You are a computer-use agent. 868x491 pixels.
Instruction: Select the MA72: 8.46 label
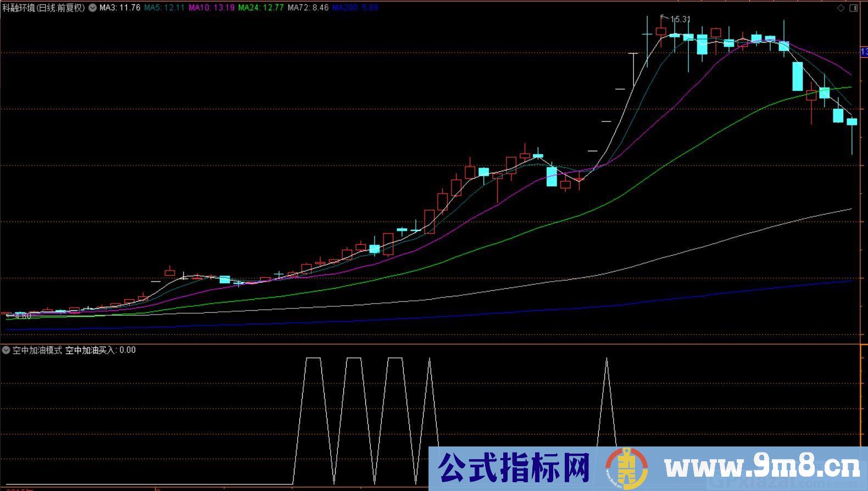coord(308,8)
